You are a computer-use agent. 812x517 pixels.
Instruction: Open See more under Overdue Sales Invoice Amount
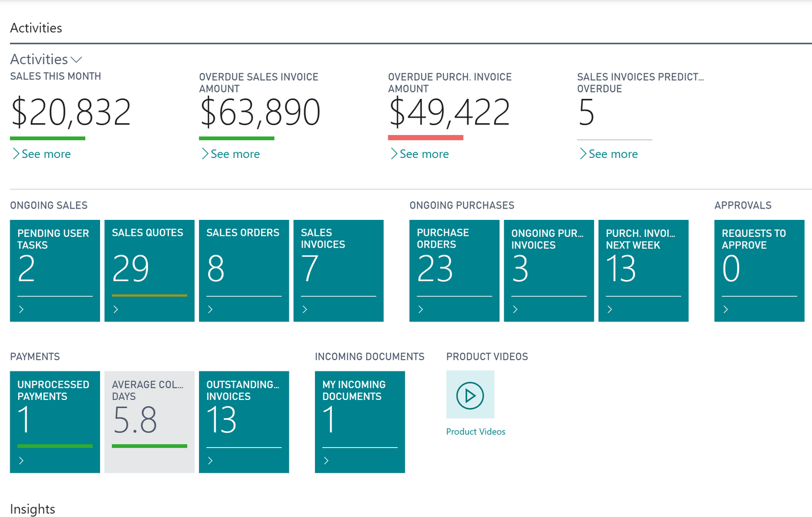(x=230, y=154)
